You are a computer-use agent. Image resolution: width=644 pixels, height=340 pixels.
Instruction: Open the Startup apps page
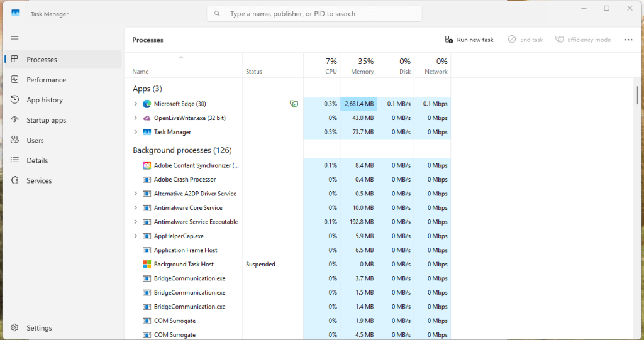point(46,120)
